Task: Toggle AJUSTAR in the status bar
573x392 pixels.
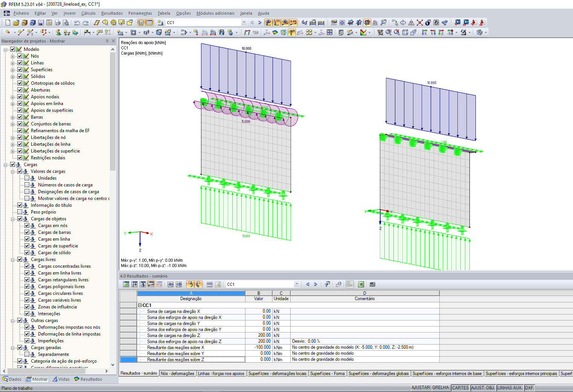Action: click(x=421, y=388)
